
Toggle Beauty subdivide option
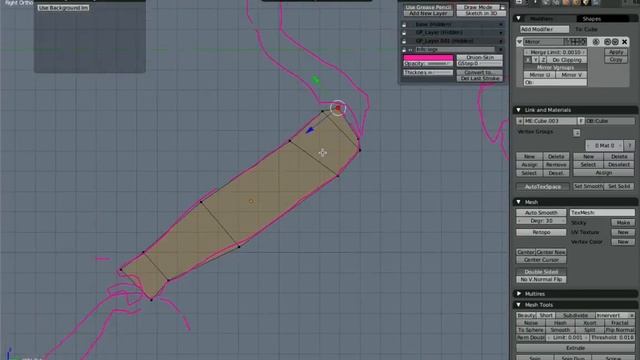[526, 316]
